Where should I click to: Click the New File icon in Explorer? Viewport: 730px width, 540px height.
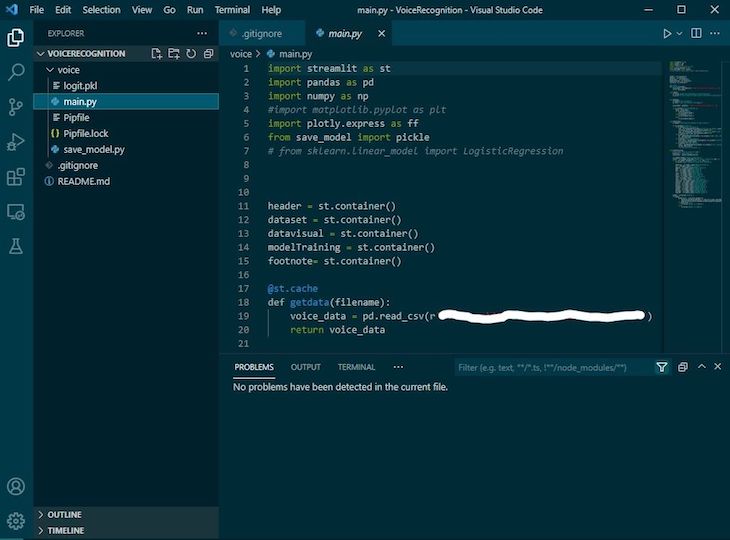158,54
